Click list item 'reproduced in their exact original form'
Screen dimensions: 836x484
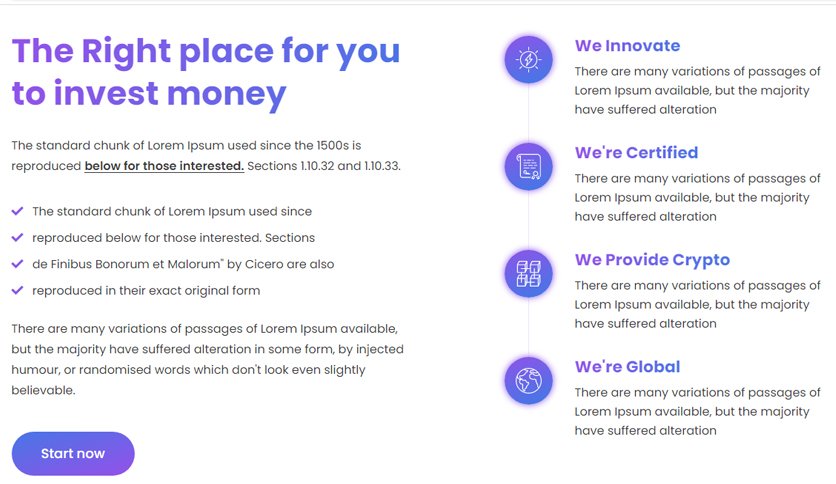pyautogui.click(x=146, y=291)
